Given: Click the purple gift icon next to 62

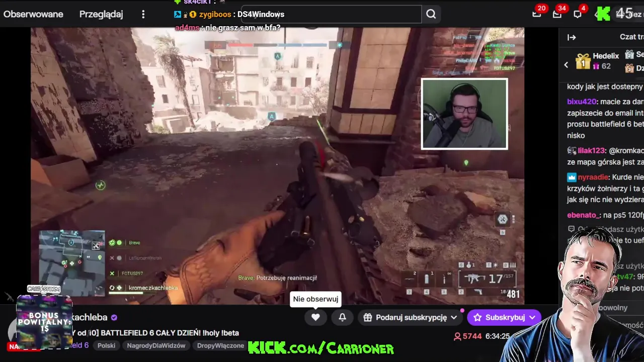Looking at the screenshot, I should [596, 66].
